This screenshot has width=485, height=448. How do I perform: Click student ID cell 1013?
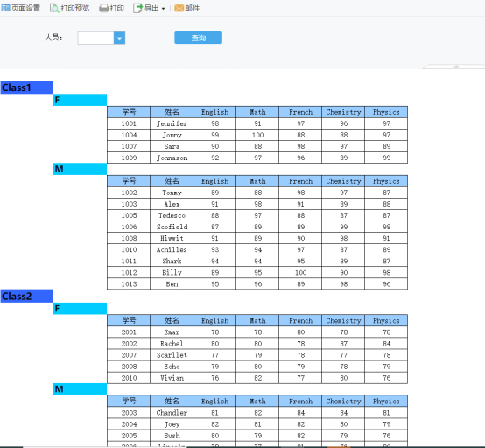click(x=129, y=284)
